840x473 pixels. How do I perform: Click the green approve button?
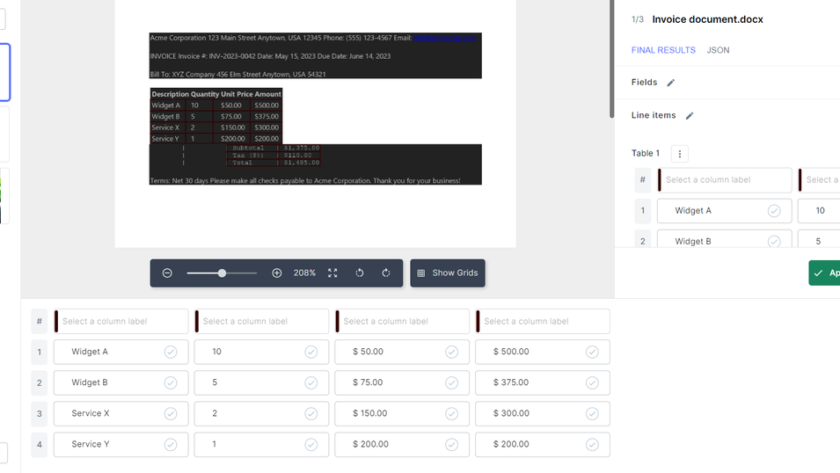(825, 273)
